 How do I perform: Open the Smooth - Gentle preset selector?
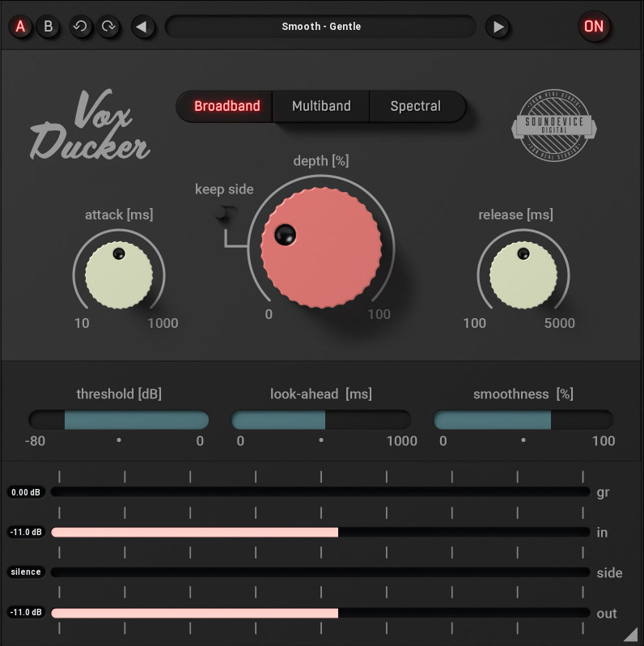pyautogui.click(x=320, y=27)
